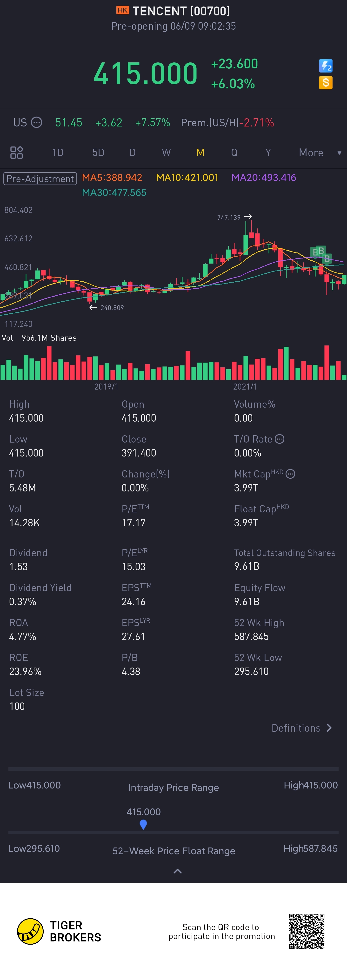
Task: Select the daily D chart tab
Action: (132, 152)
